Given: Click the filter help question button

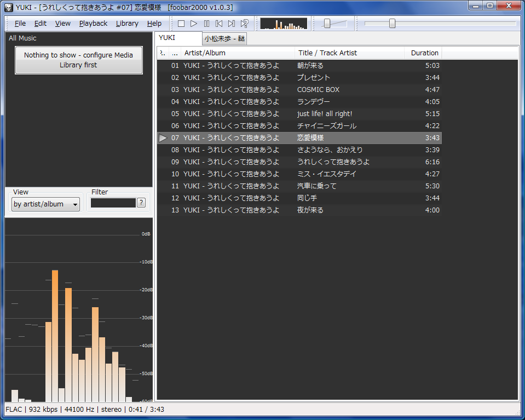Looking at the screenshot, I should coord(141,203).
